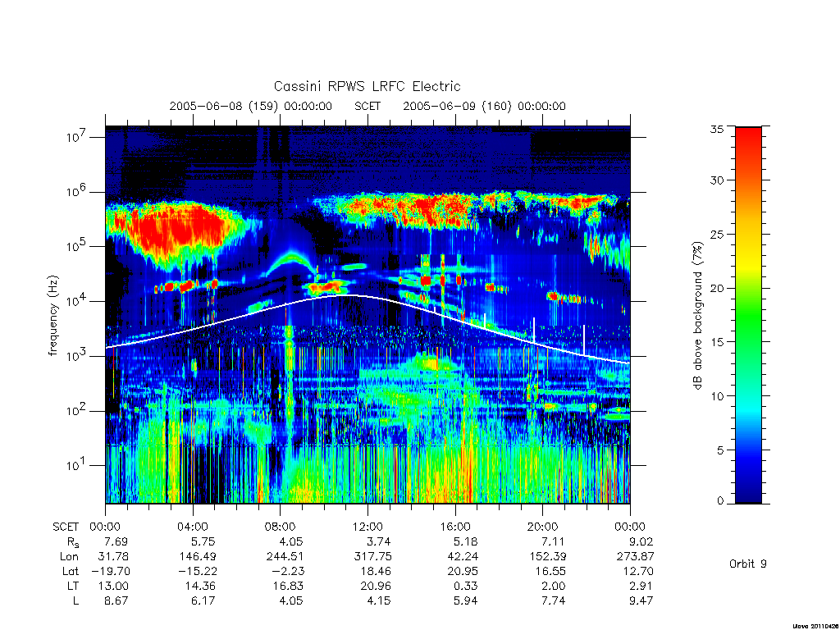Click the colorbar tick value '25'

pyautogui.click(x=717, y=234)
